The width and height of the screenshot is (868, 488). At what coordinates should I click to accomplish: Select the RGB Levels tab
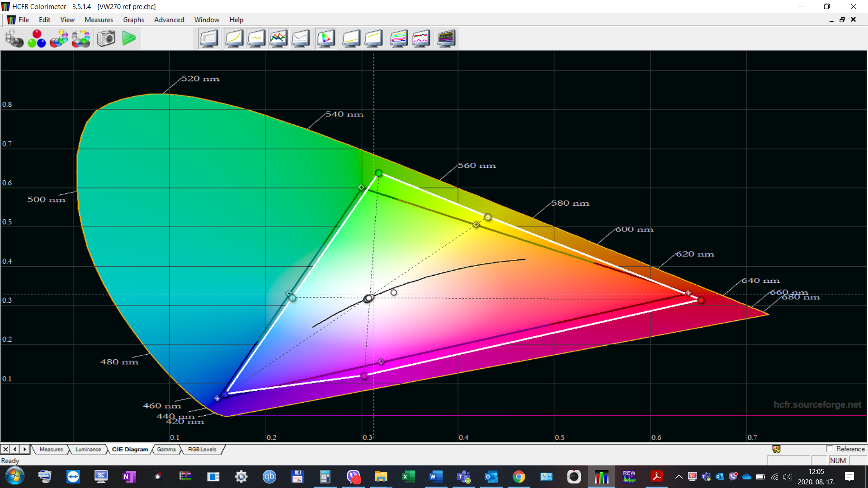coord(202,449)
